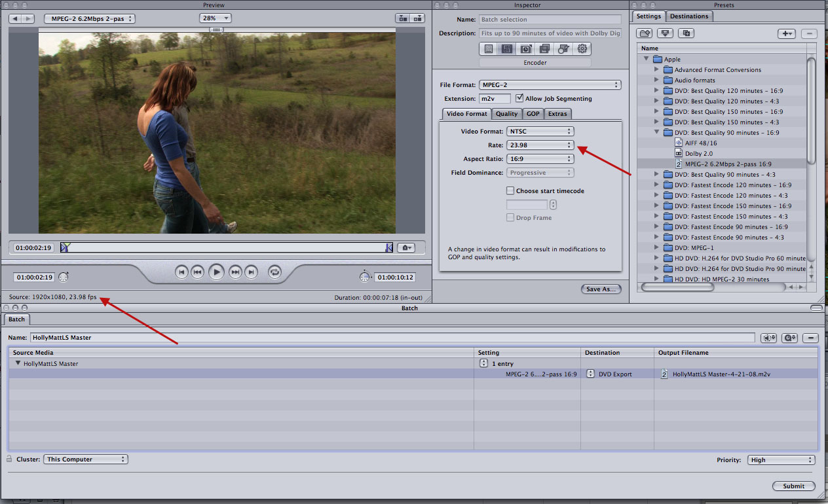Open the Filters pane icon in Inspector
The height and width of the screenshot is (504, 828).
tap(544, 48)
